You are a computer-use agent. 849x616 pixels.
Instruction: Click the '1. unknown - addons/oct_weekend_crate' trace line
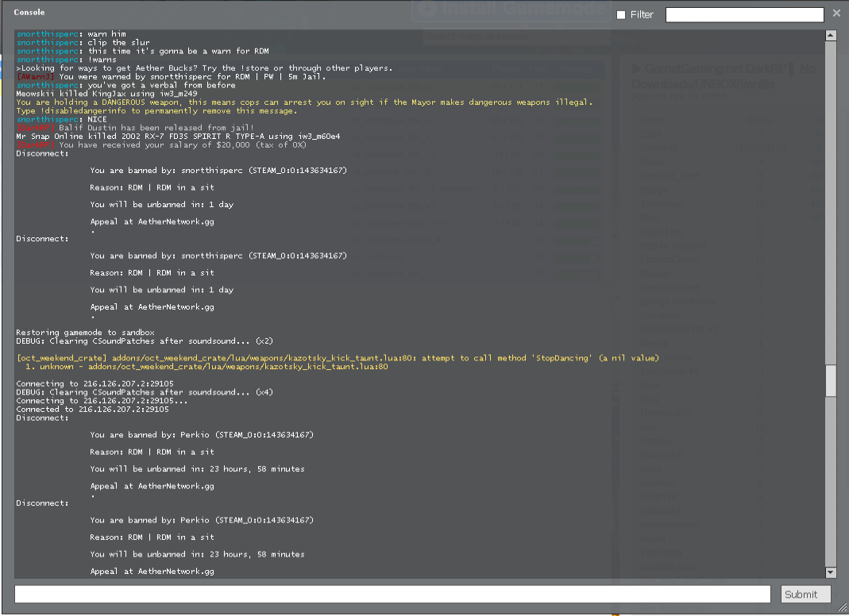pos(206,367)
